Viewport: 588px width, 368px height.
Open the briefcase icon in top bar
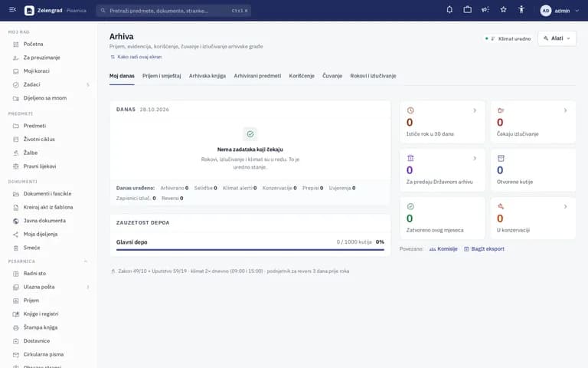(467, 10)
